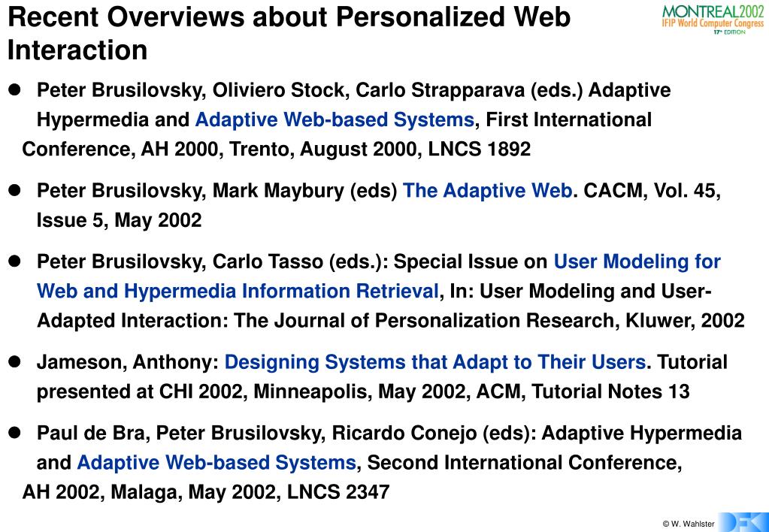
Task: Open second Adaptive Web-based Systems link, AH 2002
Action: [x=216, y=463]
